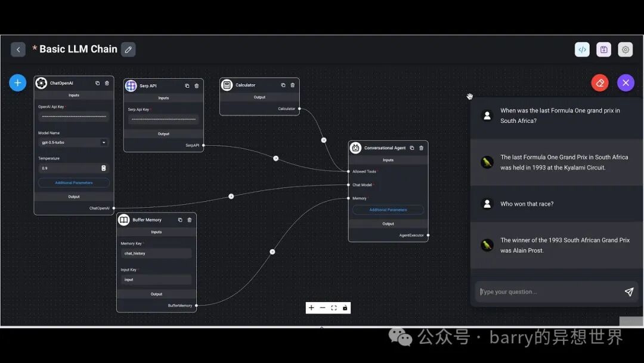Screen dimensions: 644x363
Task: Send the chat question
Action: pyautogui.click(x=629, y=292)
